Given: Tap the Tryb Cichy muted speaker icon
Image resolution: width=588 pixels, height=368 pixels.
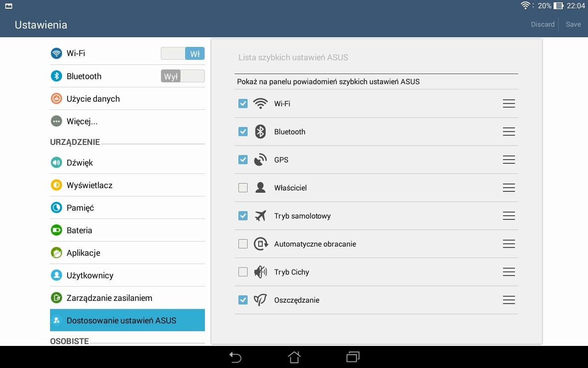Looking at the screenshot, I should (x=260, y=272).
